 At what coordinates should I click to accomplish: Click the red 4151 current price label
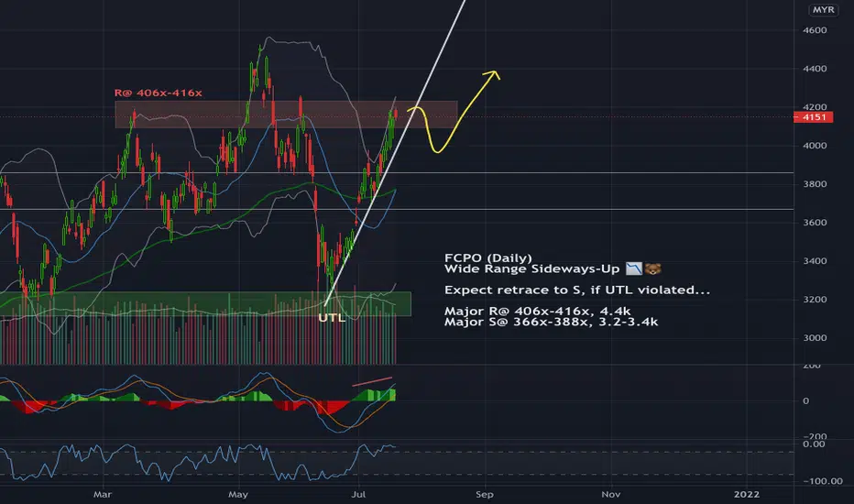point(813,117)
